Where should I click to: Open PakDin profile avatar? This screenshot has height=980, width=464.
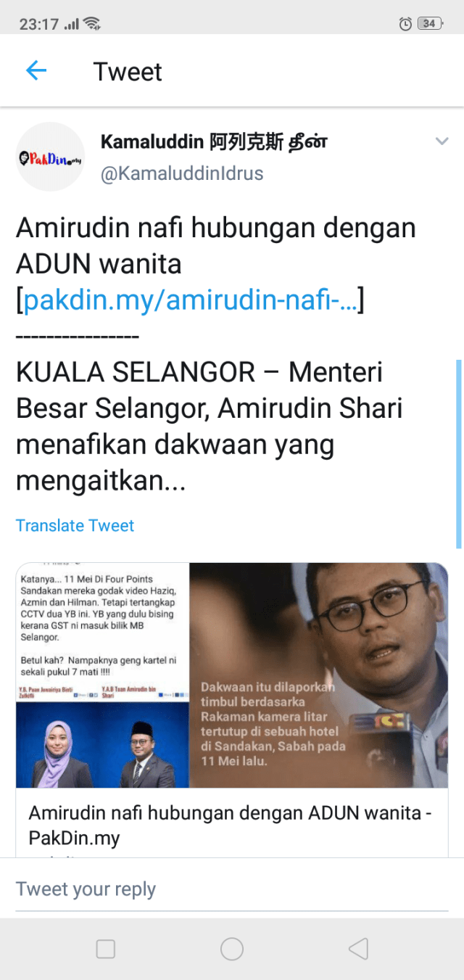pos(50,157)
